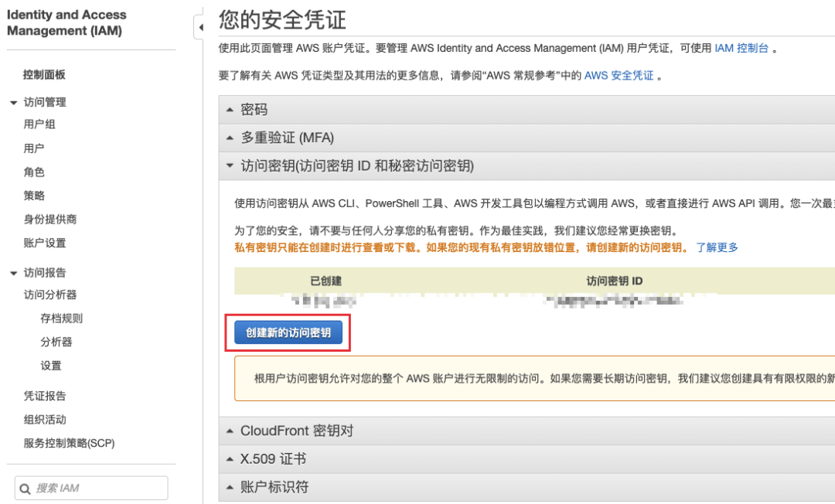This screenshot has height=504, width=835.
Task: Click the Identity and Access Management (IAM) title
Action: tap(66, 22)
